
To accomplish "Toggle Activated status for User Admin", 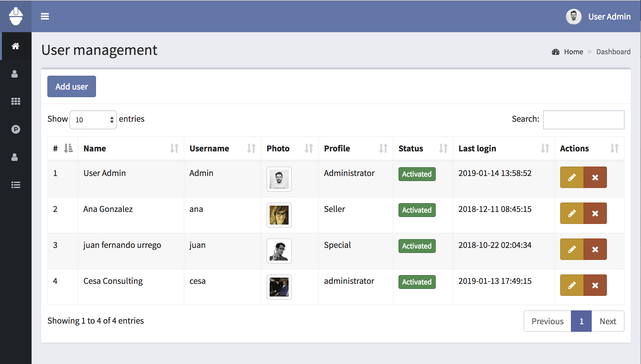I will click(416, 174).
